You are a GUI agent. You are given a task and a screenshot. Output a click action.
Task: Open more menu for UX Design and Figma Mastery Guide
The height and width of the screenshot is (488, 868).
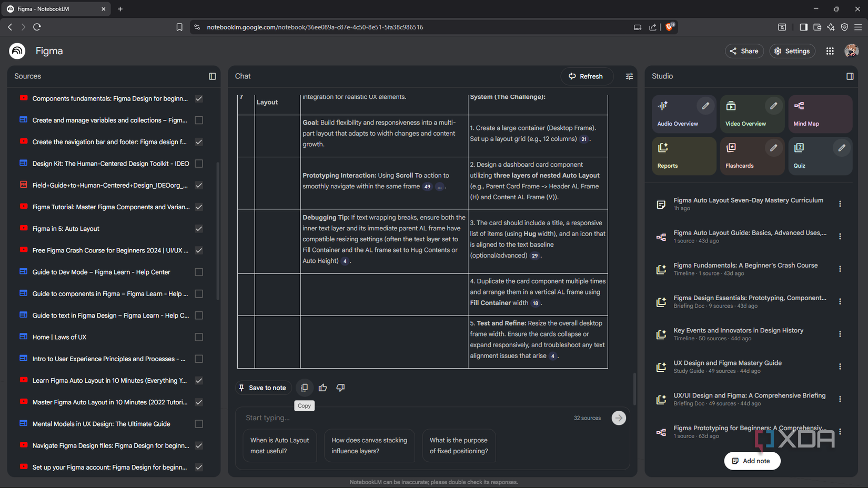click(x=840, y=367)
